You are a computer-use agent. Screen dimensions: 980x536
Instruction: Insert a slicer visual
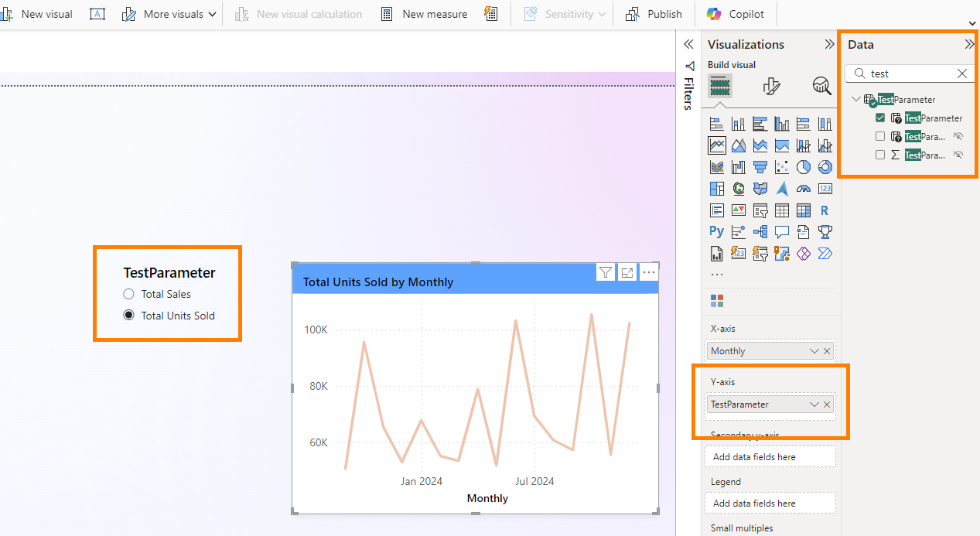(760, 210)
